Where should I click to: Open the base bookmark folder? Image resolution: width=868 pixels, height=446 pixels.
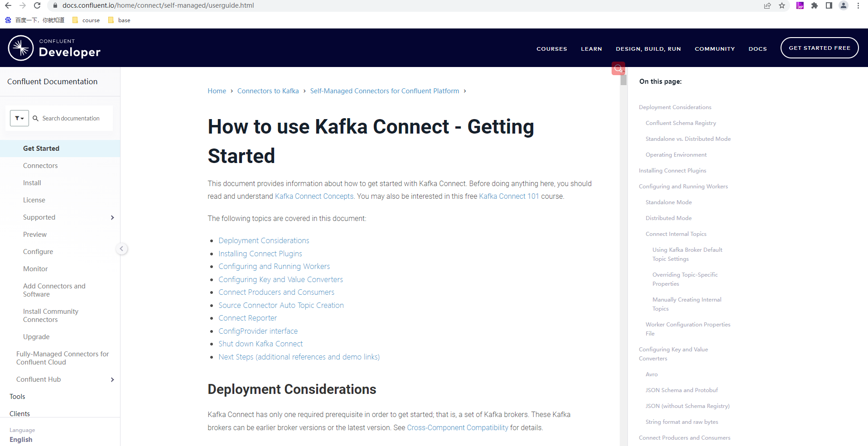click(120, 20)
